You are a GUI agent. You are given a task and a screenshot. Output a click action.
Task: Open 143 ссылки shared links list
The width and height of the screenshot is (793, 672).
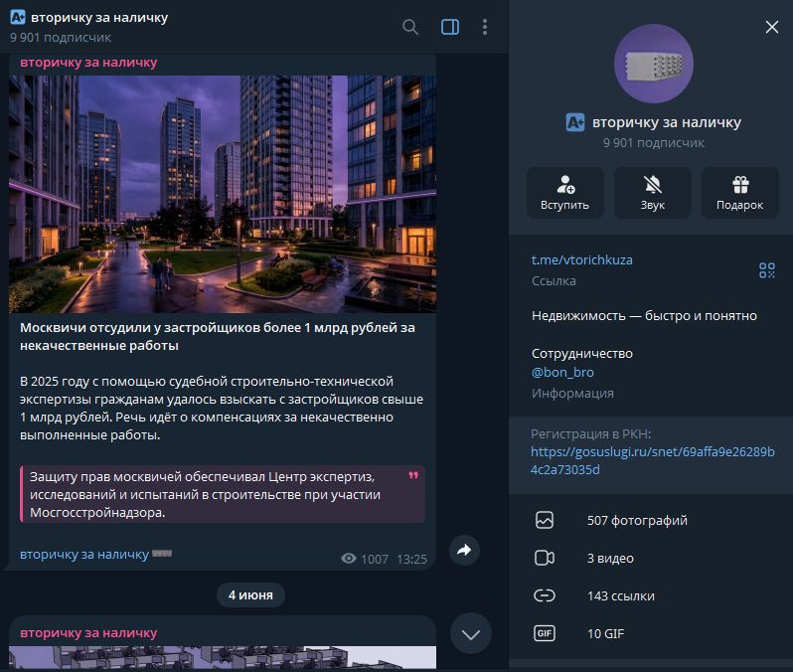(x=650, y=596)
